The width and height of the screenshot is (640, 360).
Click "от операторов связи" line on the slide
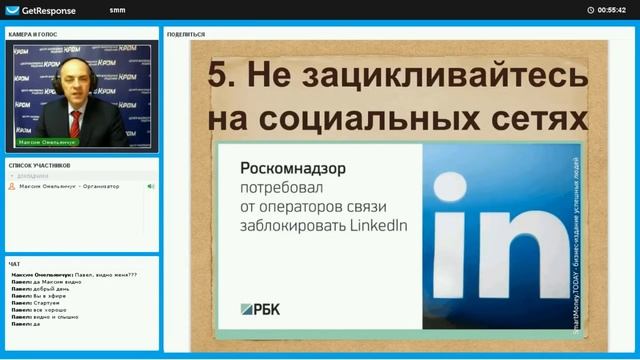313,207
